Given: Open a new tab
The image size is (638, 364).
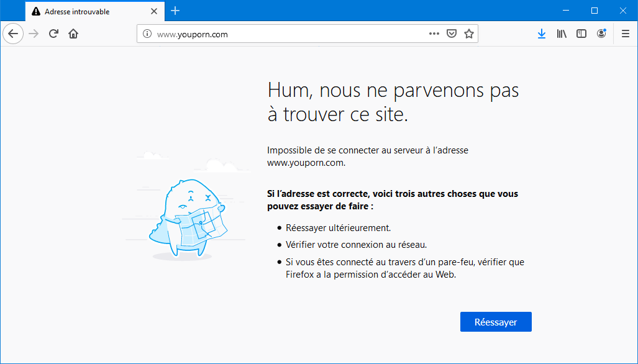Looking at the screenshot, I should point(175,11).
